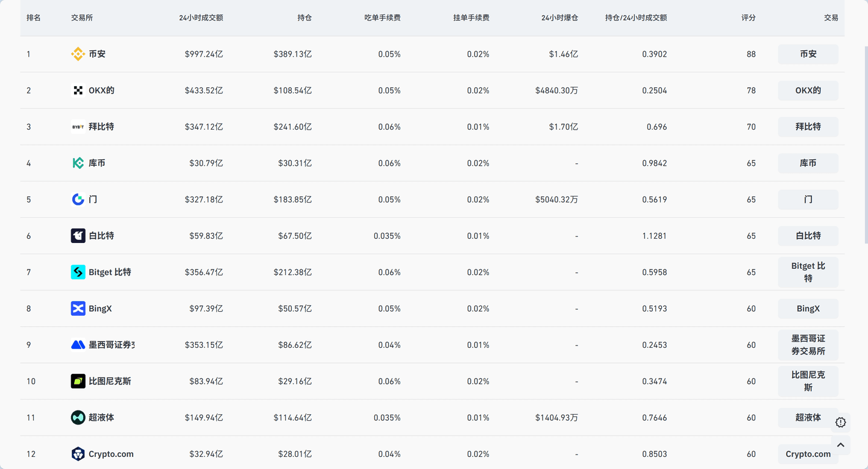This screenshot has height=469, width=868.
Task: Click the $28.01亿 open interest value
Action: coord(295,454)
